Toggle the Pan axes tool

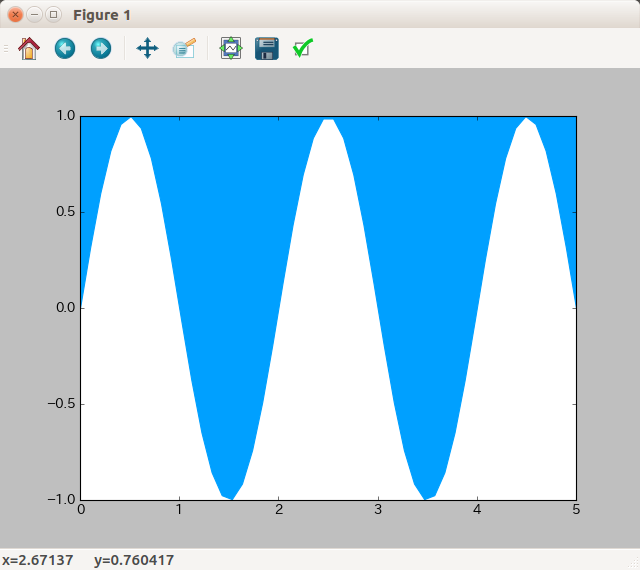[147, 48]
